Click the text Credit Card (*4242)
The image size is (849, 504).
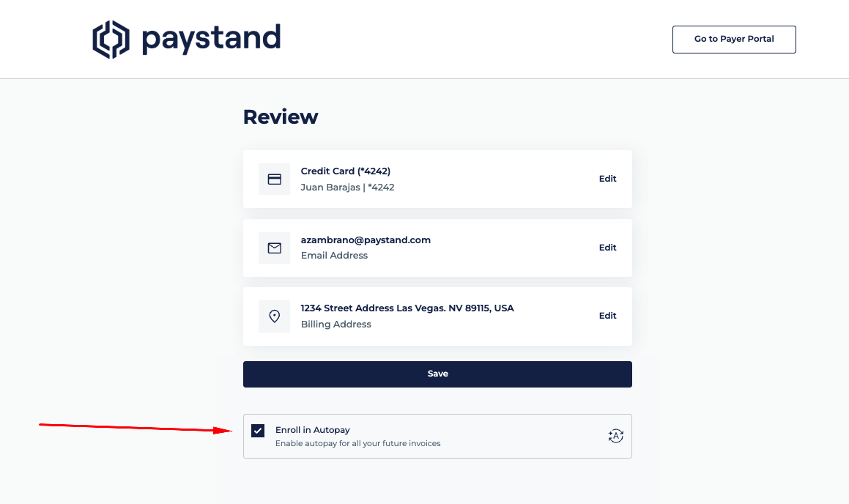coord(346,171)
